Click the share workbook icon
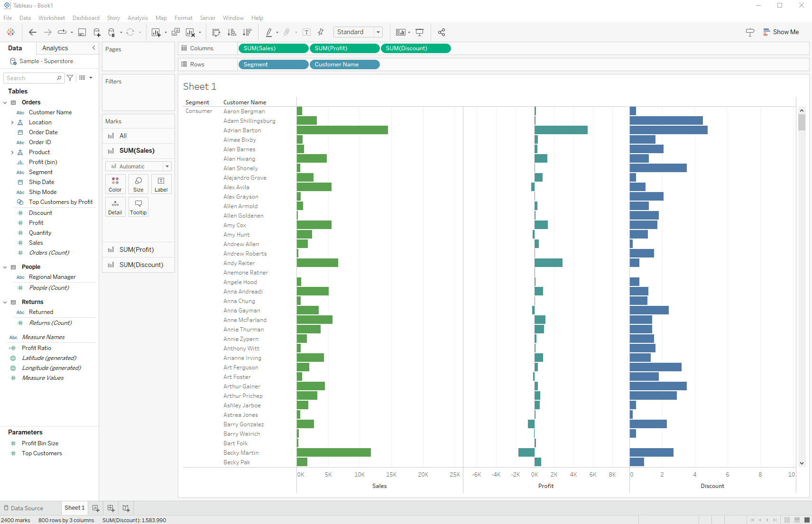This screenshot has height=524, width=812. click(442, 32)
